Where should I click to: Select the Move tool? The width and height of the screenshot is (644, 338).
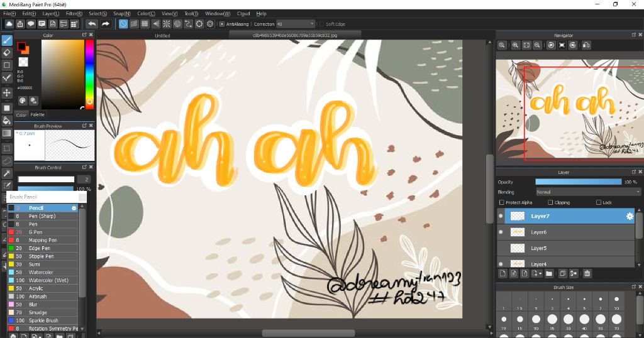pyautogui.click(x=6, y=93)
